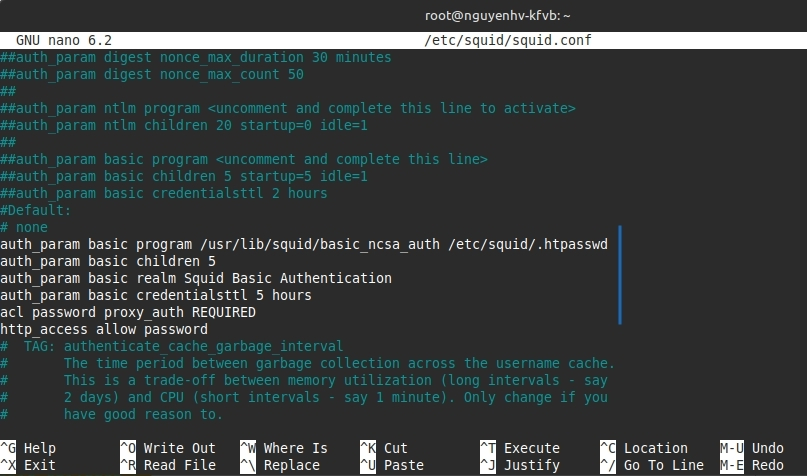The width and height of the screenshot is (807, 476).
Task: Click the ^W Where Is shortcut
Action: (284, 448)
